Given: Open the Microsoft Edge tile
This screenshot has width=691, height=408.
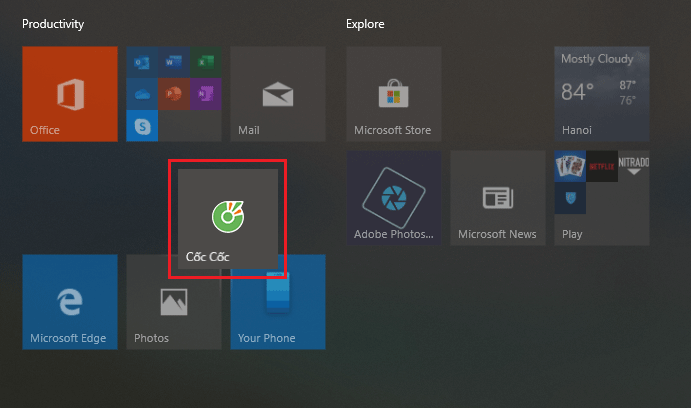Looking at the screenshot, I should (x=70, y=302).
